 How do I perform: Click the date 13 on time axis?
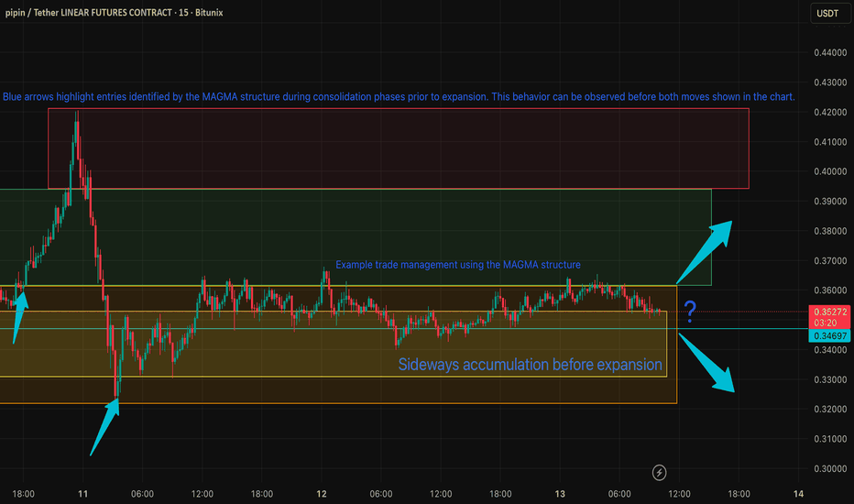(560, 494)
